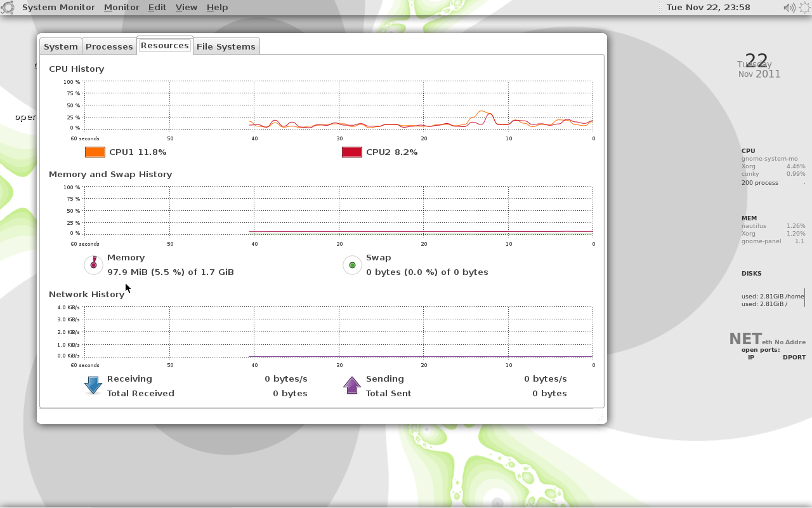Open the Edit menu
Image resolution: width=812 pixels, height=508 pixels.
click(157, 7)
